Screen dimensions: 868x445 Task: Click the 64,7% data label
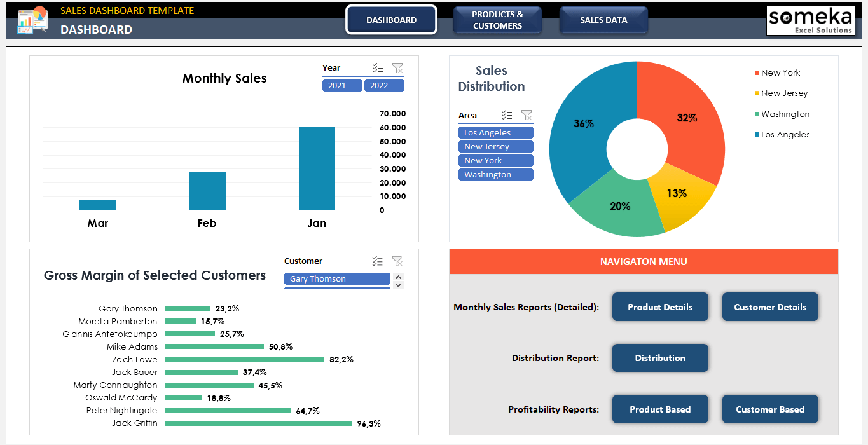click(x=308, y=411)
